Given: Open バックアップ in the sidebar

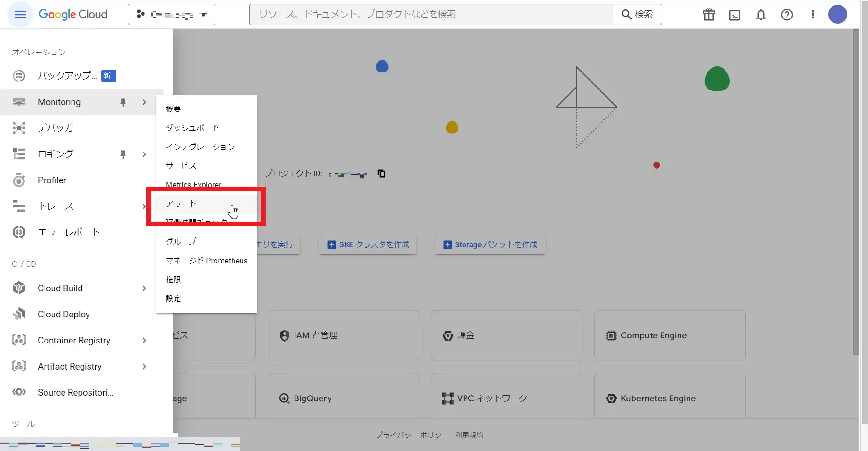Looking at the screenshot, I should [x=67, y=76].
